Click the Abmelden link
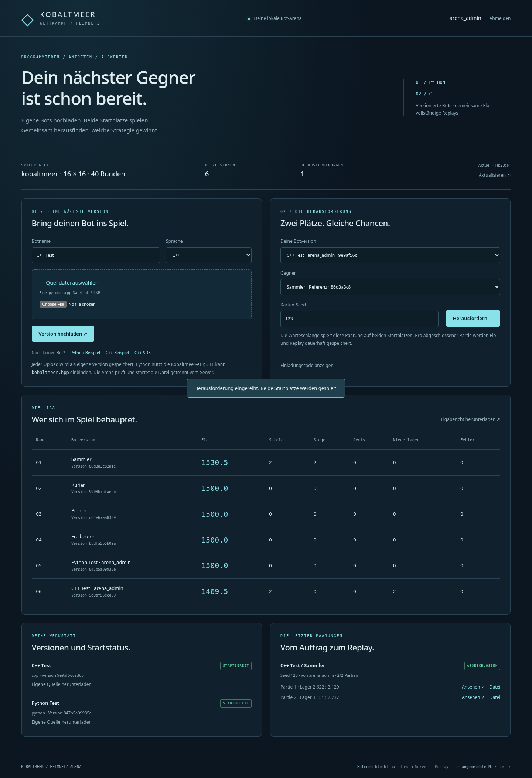 pyautogui.click(x=500, y=18)
